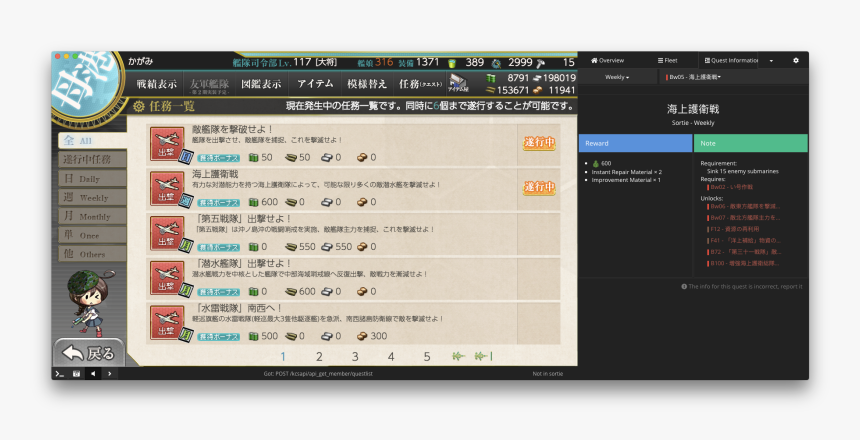This screenshot has height=440, width=860.
Task: Select the 他 Others quest filter
Action: pos(92,253)
